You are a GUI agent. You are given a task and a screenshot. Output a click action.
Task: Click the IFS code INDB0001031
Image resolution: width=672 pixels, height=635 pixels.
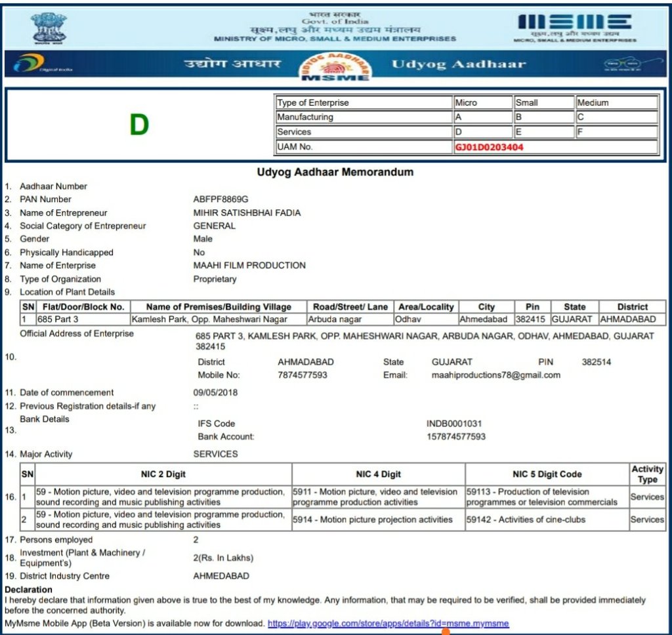tap(453, 424)
